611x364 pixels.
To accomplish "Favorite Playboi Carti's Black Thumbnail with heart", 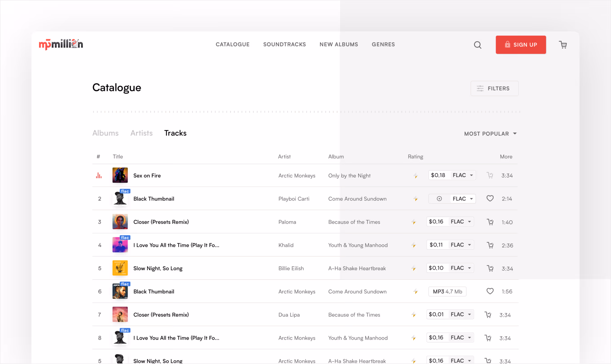I will 490,198.
